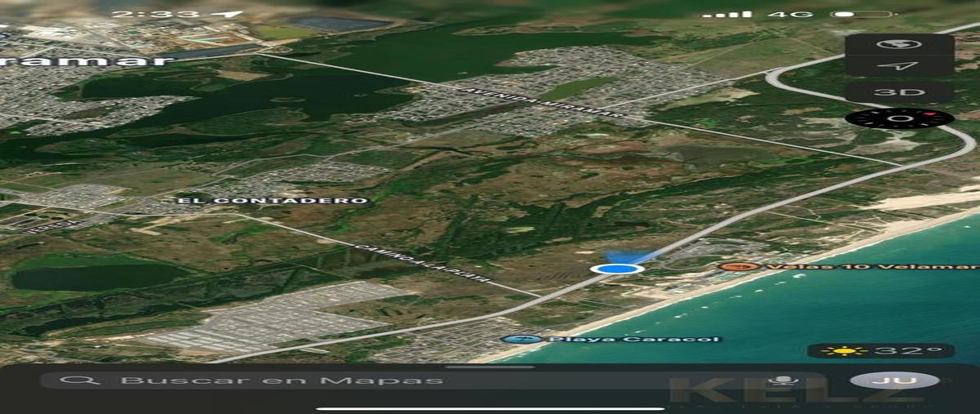Tap the search card grabber handle

tap(490, 367)
